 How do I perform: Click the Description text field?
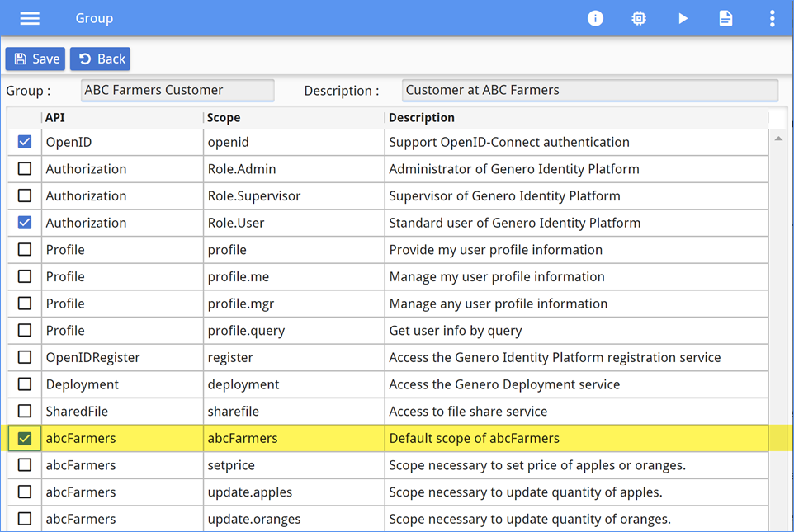click(x=589, y=90)
